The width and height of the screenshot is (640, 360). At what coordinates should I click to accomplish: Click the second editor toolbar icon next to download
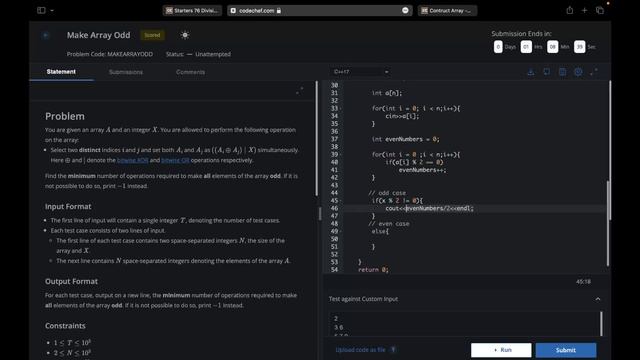[547, 72]
